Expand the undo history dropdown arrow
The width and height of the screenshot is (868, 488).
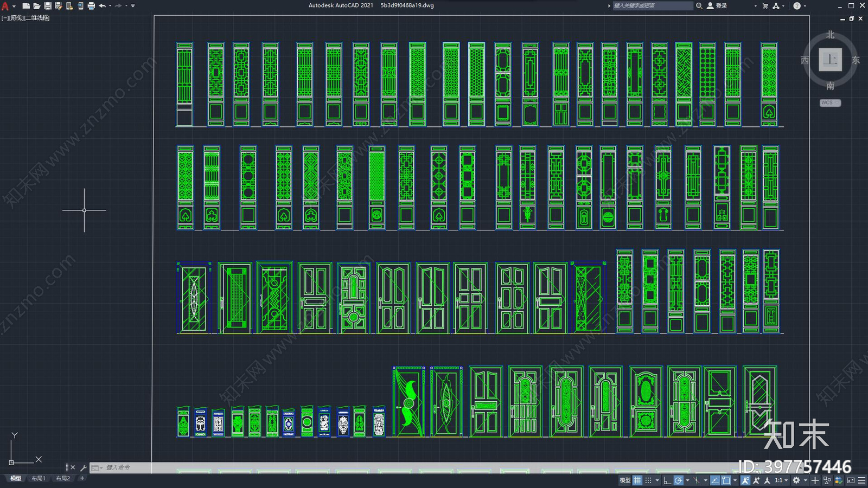coord(110,6)
